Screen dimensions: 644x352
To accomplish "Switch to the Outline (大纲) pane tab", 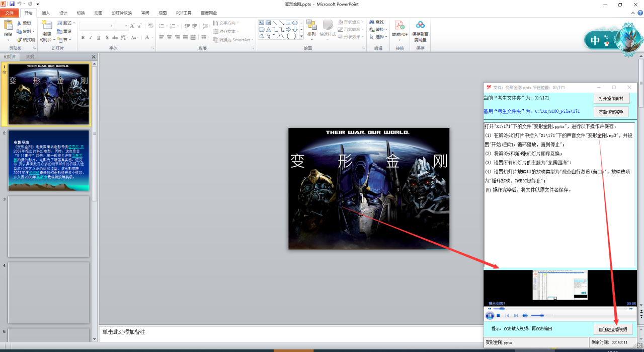I will pos(30,57).
